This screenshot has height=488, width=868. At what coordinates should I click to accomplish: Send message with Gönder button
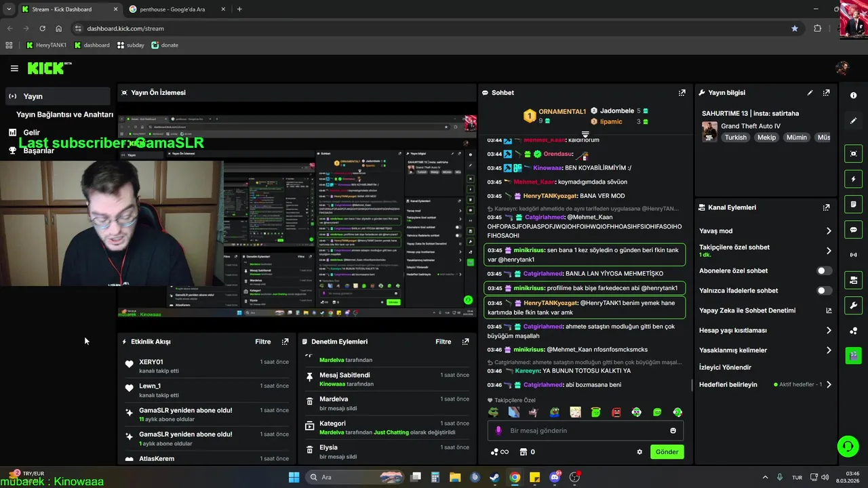pos(667,452)
